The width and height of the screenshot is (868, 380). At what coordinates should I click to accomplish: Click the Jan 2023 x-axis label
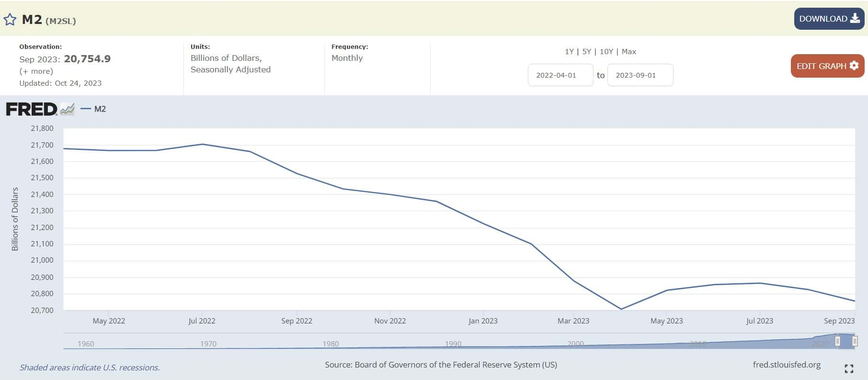pos(483,321)
